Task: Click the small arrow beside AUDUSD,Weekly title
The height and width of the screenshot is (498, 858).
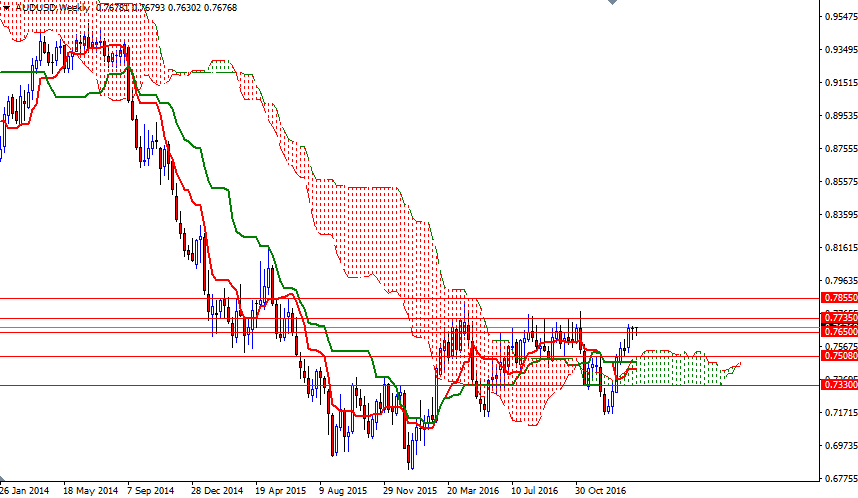Action: click(5, 8)
